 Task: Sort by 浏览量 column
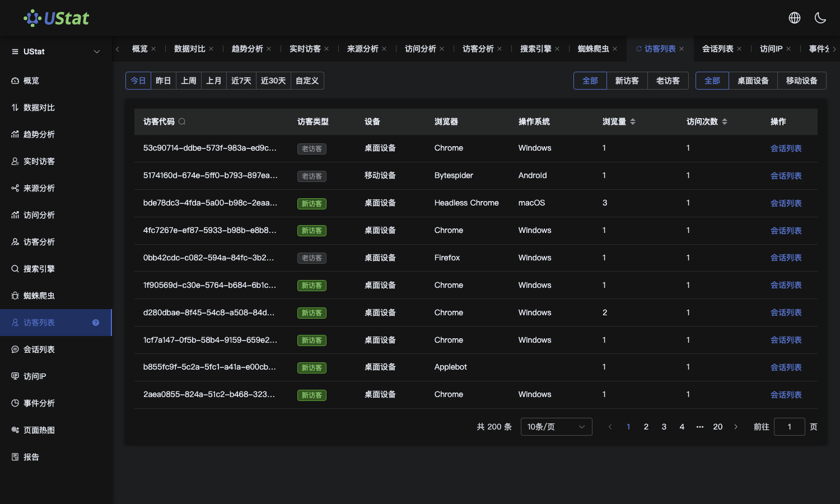633,122
